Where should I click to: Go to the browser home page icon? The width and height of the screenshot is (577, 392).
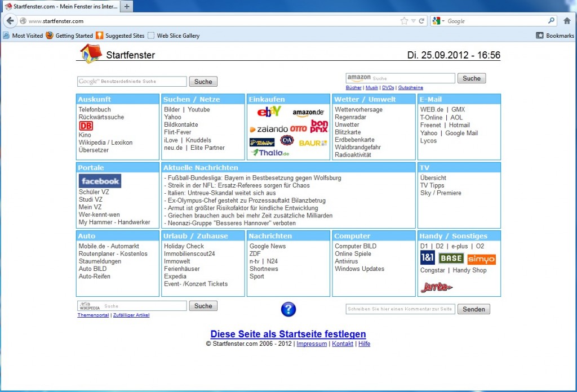click(x=567, y=21)
